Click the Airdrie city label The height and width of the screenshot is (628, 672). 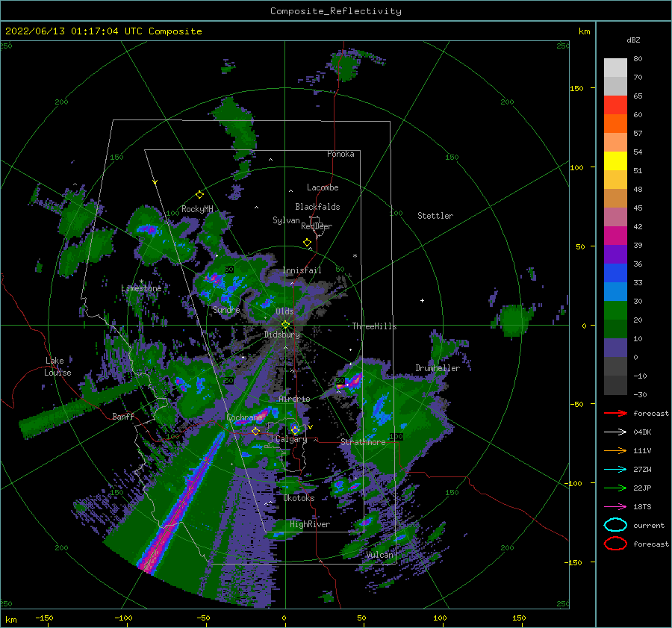[x=294, y=399]
